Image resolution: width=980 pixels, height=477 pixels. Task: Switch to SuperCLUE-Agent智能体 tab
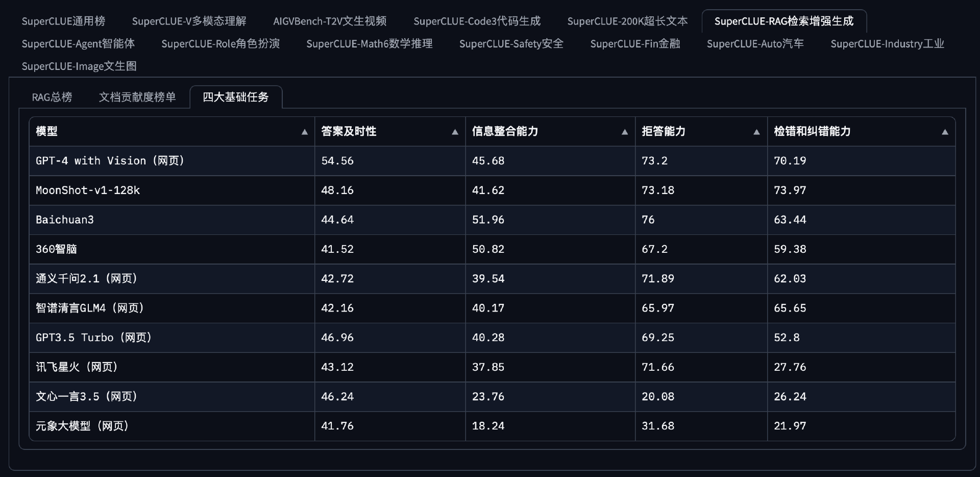click(78, 43)
